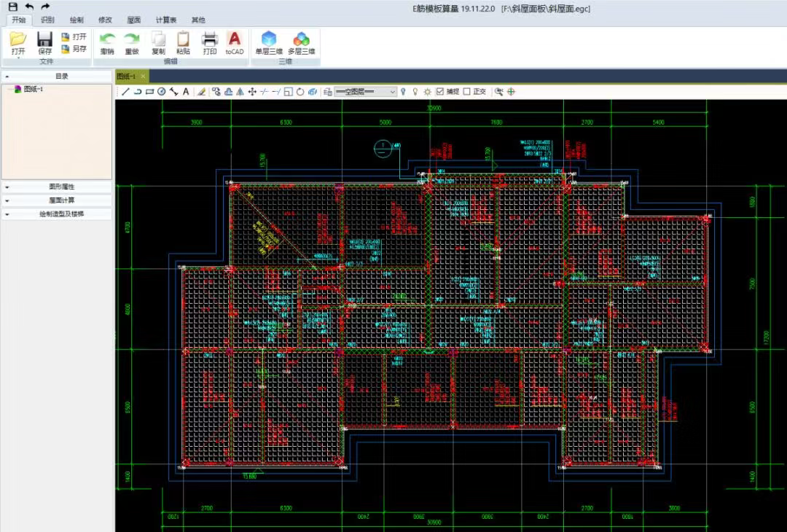Enable the 正交 orthogonal checkbox
This screenshot has height=532, width=787.
[x=467, y=92]
